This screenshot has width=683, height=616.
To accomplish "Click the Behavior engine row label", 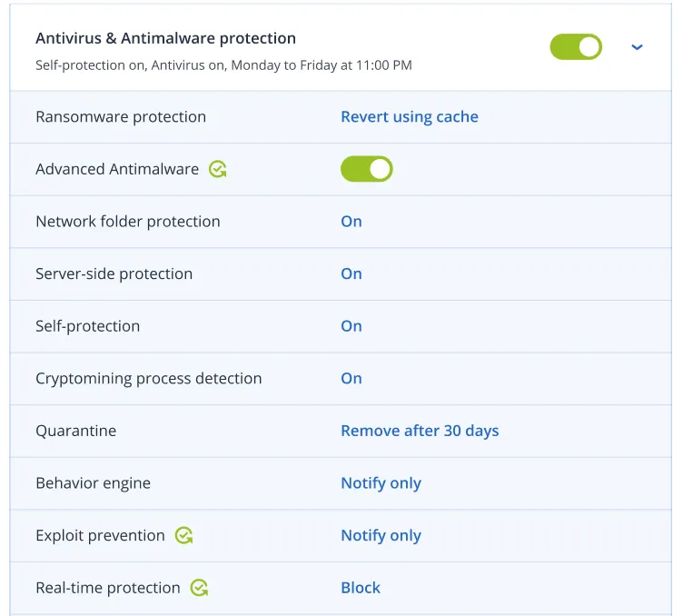I will pyautogui.click(x=93, y=483).
